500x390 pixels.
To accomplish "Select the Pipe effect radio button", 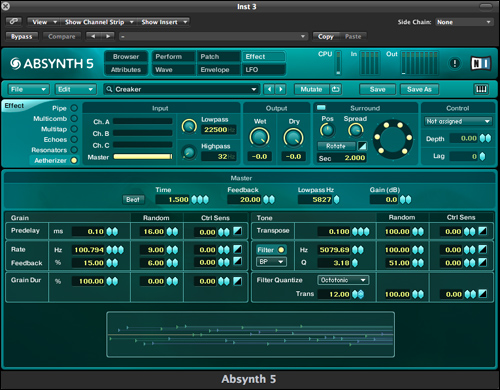I will point(74,108).
